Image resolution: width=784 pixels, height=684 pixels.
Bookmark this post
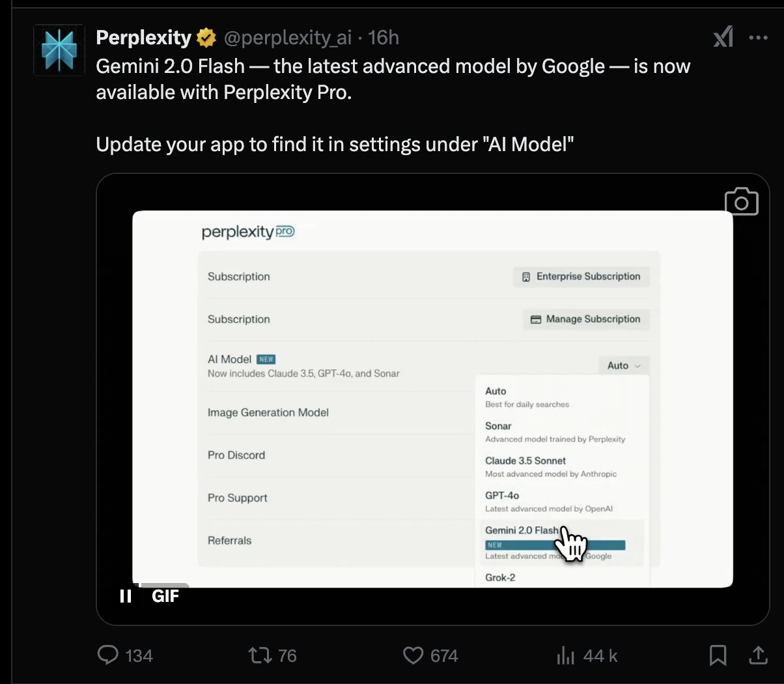point(718,655)
